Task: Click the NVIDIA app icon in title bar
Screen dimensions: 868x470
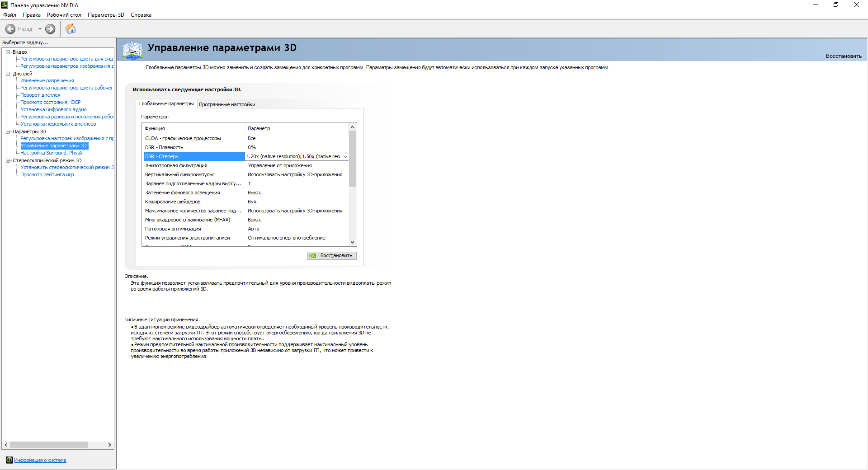Action: pyautogui.click(x=5, y=5)
